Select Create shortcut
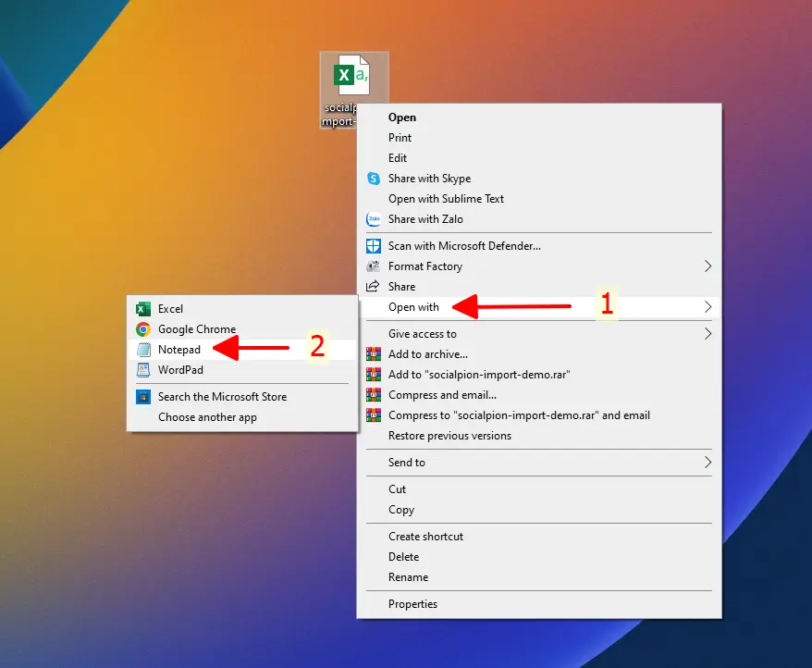Image resolution: width=812 pixels, height=668 pixels. 538,537
